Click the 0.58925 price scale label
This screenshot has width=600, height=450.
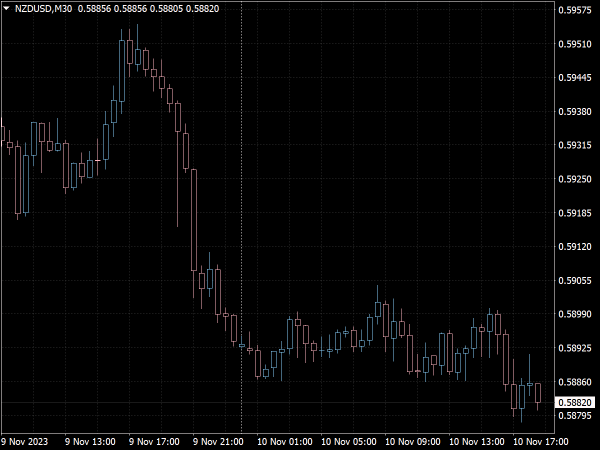pyautogui.click(x=575, y=348)
